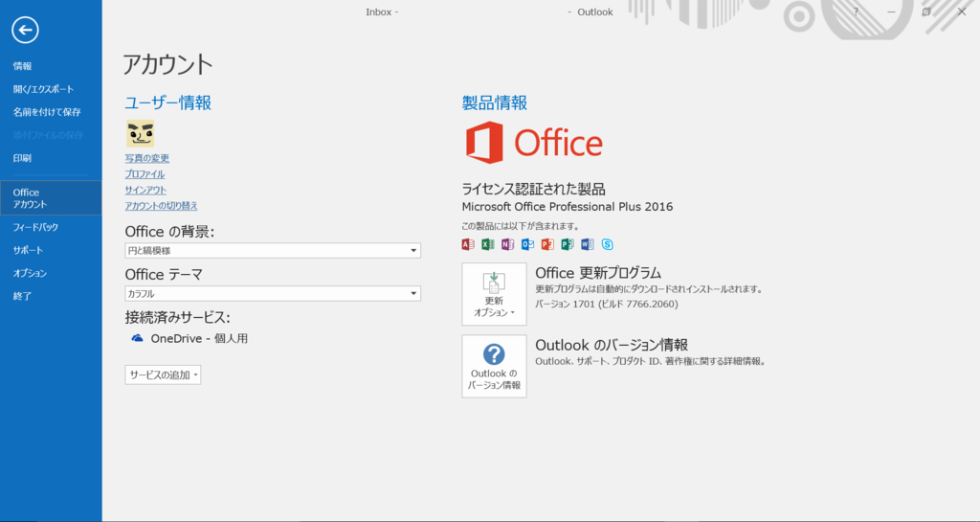Click the 写真の変更 link
This screenshot has height=522, width=980.
[146, 158]
